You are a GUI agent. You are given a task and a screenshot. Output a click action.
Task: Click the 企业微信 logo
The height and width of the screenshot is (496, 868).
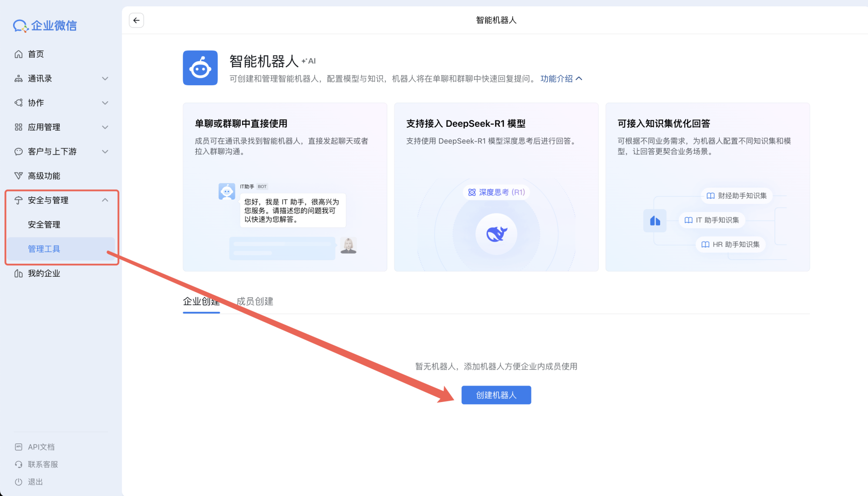click(45, 26)
